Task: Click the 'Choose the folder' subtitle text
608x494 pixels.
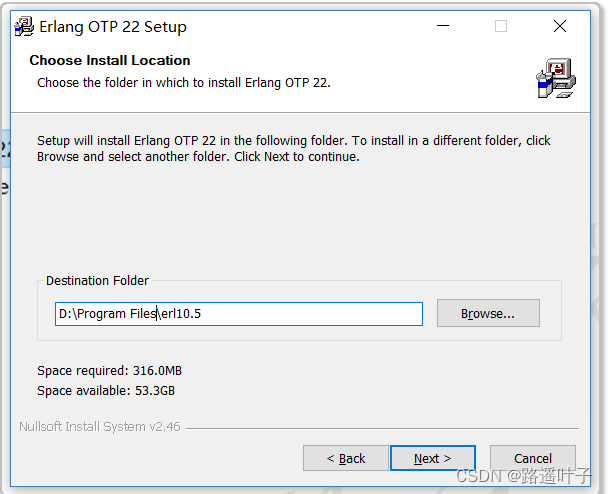Action: (x=184, y=83)
